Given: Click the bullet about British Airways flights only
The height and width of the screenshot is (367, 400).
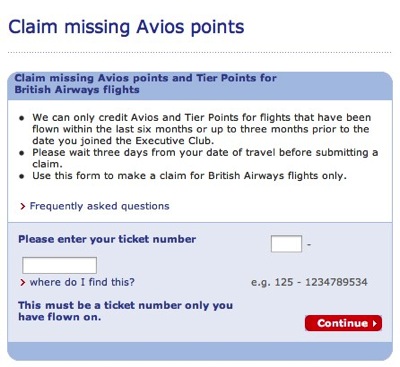Looking at the screenshot, I should point(189,175).
